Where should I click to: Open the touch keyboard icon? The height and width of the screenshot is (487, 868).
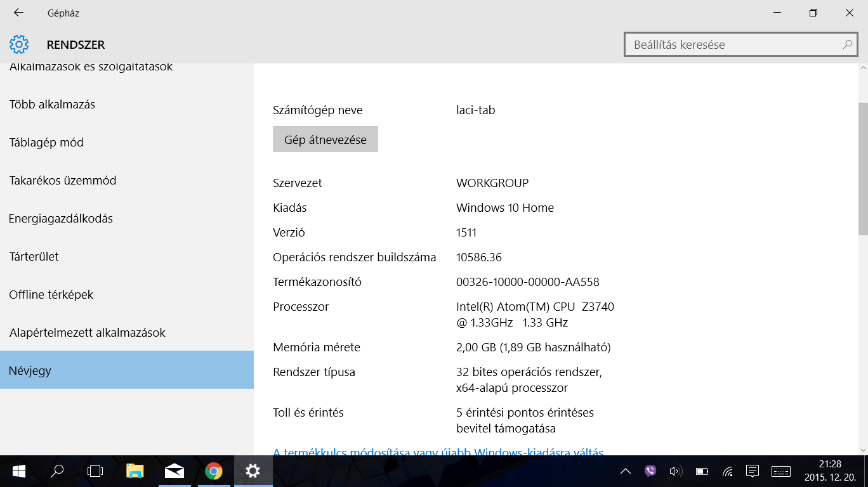pyautogui.click(x=781, y=471)
